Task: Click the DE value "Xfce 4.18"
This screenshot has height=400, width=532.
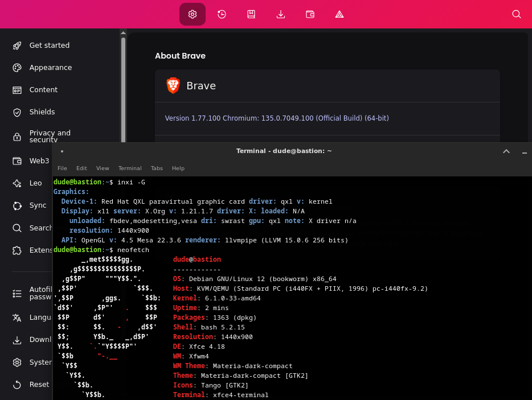Action: (207, 347)
